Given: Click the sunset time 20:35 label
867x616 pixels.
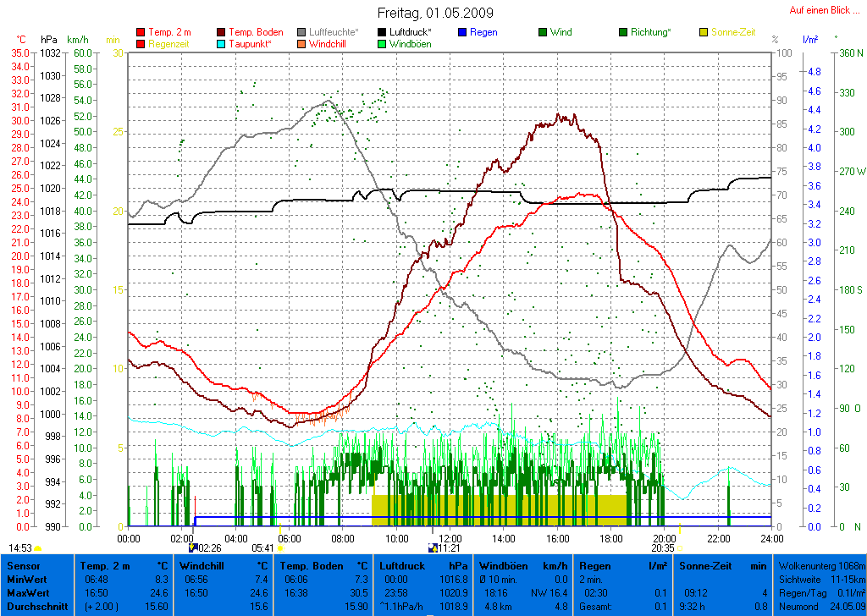Looking at the screenshot, I should click(663, 548).
